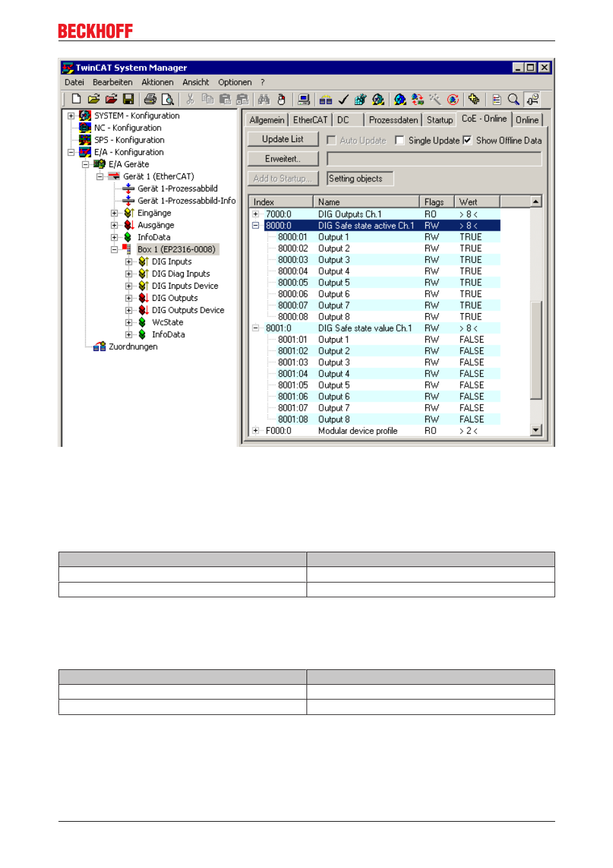
Task: Click the Eingänge yellow input icon
Action: (x=129, y=213)
